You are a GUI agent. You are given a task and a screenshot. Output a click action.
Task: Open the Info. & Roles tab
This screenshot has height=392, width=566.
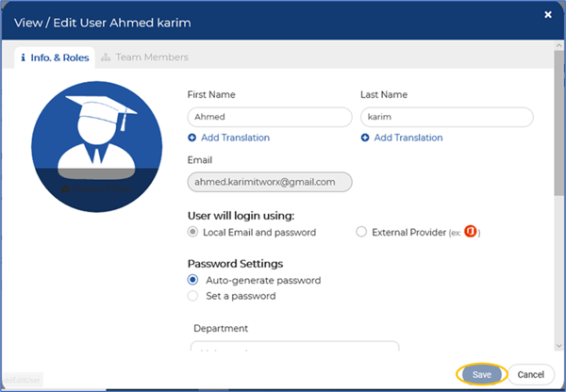(x=55, y=57)
